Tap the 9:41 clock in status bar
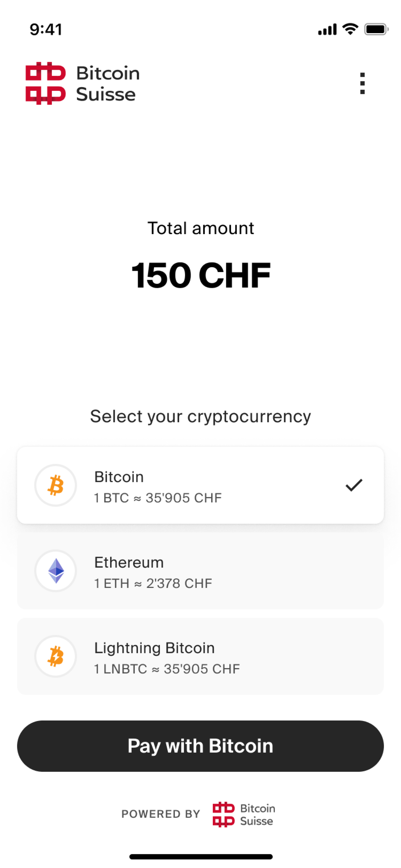401x868 pixels. click(46, 29)
